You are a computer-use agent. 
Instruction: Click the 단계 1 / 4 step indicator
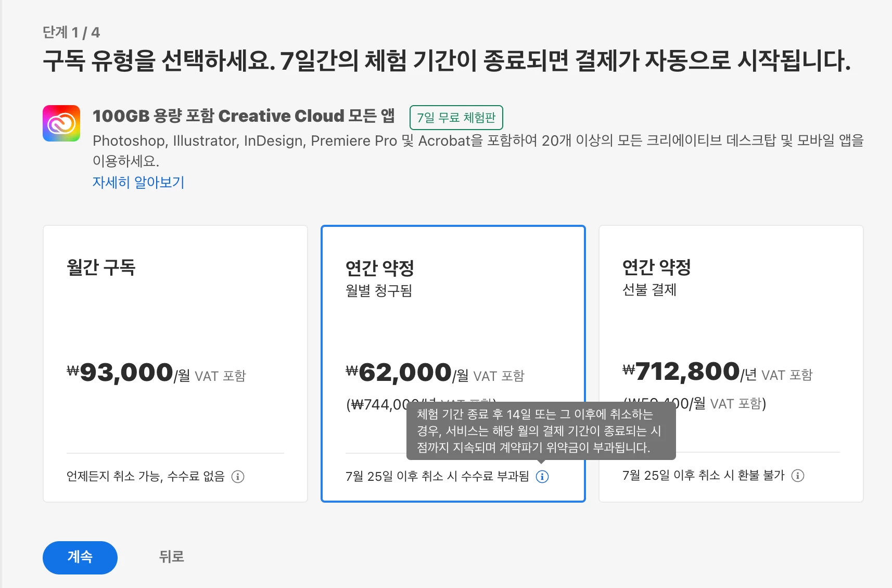pos(71,32)
